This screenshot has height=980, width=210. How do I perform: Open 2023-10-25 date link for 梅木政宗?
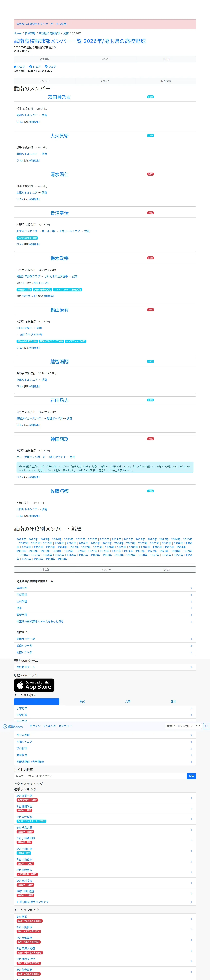(41, 283)
